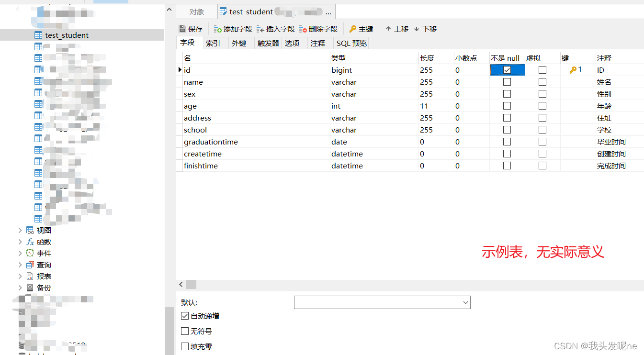Click the Backup (备份) node icon
Viewport: 644px width, 355px height.
click(x=30, y=288)
